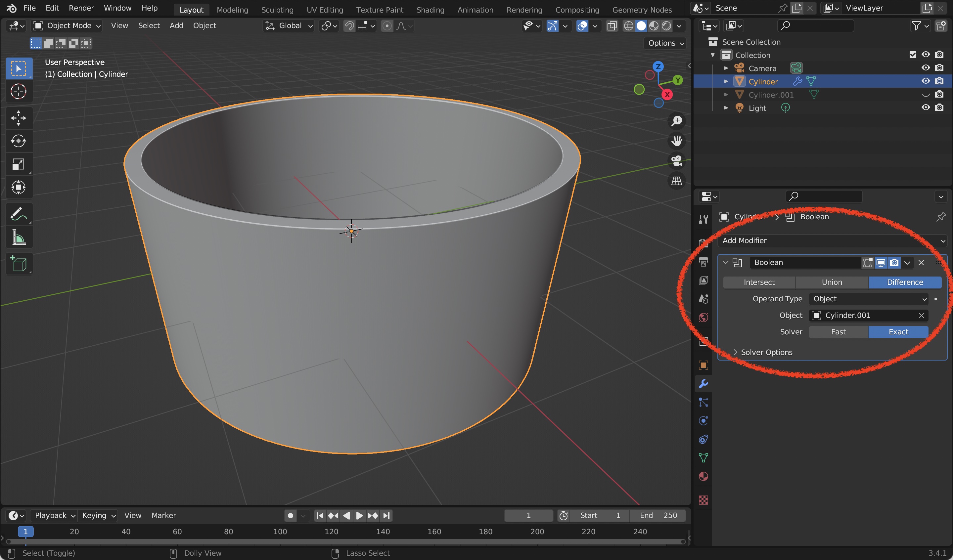Viewport: 953px width, 560px height.
Task: Activate the Rotate tool
Action: pos(19,141)
